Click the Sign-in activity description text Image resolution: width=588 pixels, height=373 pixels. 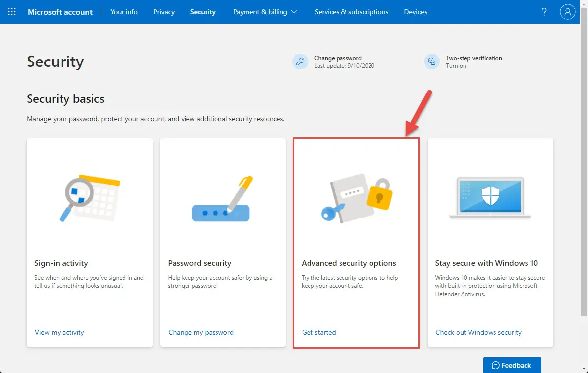89,281
